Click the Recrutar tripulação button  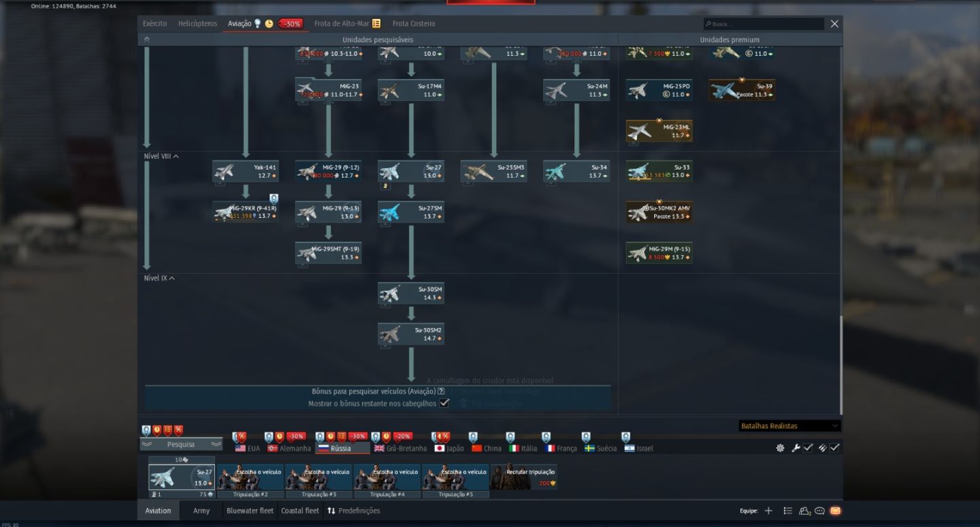(523, 477)
